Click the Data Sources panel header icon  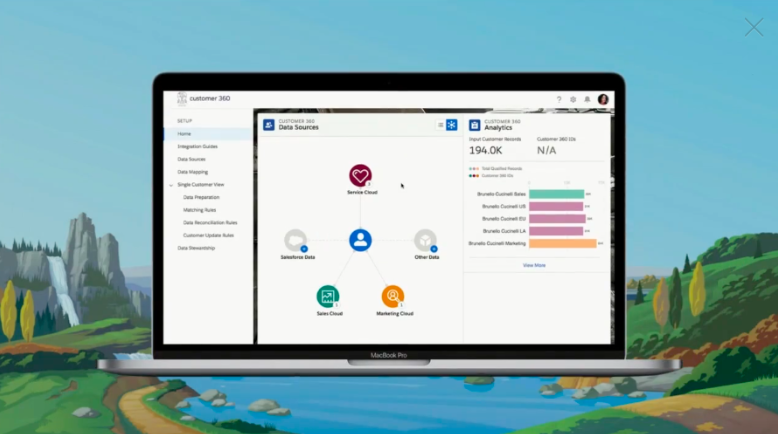(268, 125)
